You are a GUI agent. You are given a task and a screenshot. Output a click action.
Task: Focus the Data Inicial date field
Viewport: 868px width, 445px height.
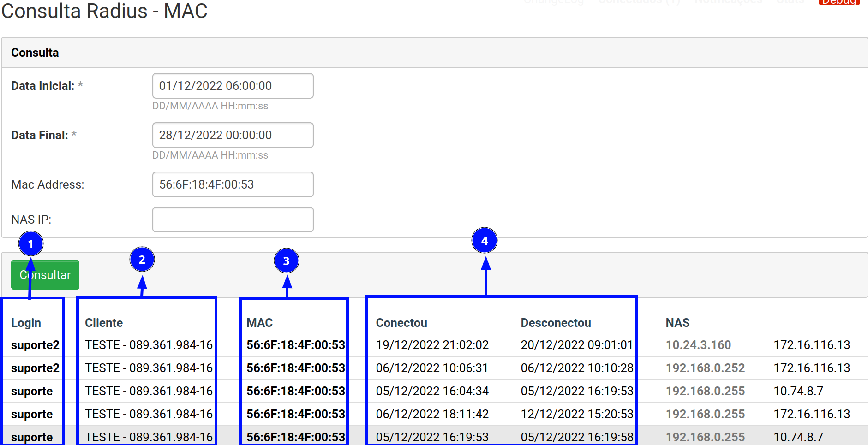pyautogui.click(x=233, y=86)
